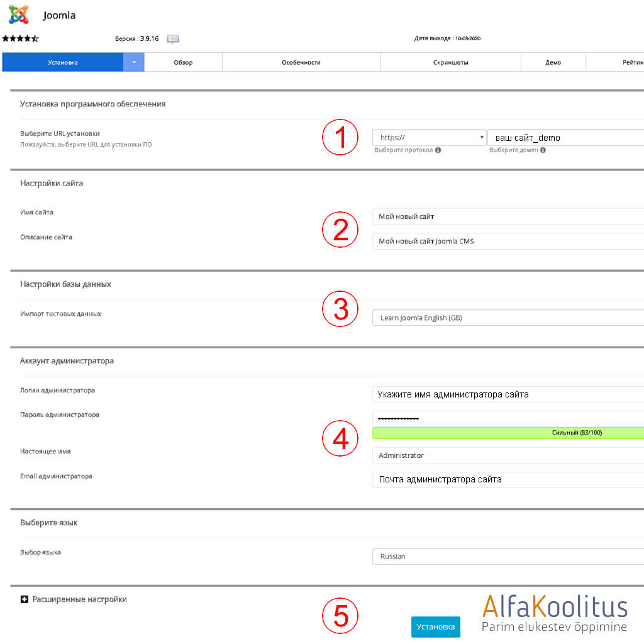Click the star rating icons

click(x=21, y=38)
